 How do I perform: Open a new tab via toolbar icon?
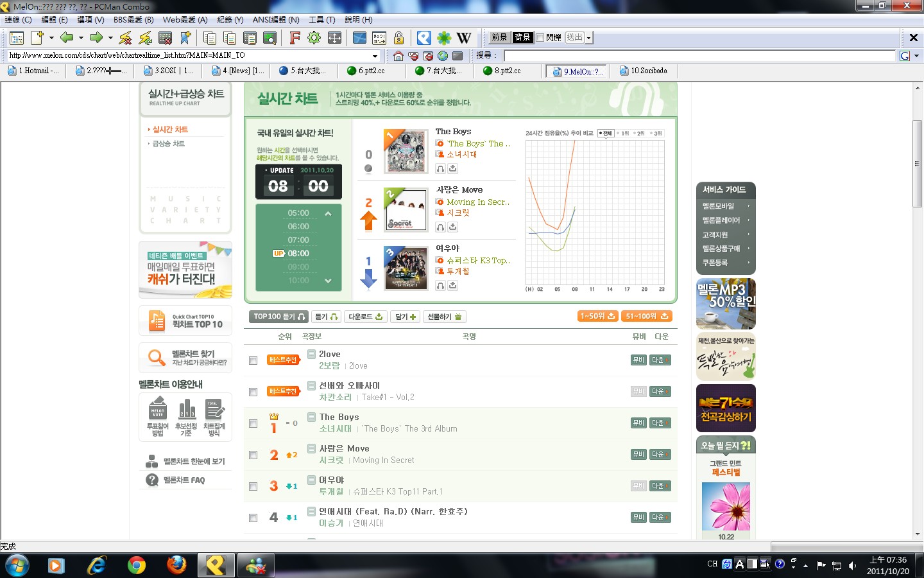(x=37, y=38)
